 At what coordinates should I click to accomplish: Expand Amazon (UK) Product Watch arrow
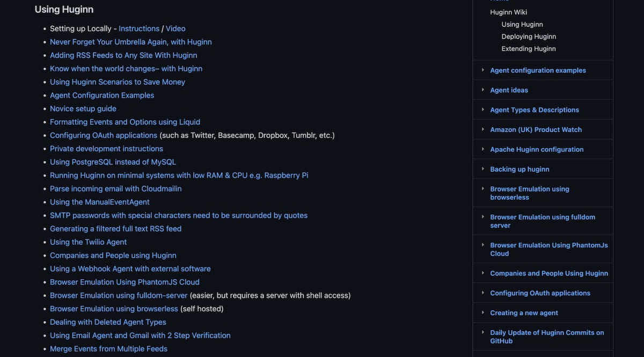[x=483, y=129]
